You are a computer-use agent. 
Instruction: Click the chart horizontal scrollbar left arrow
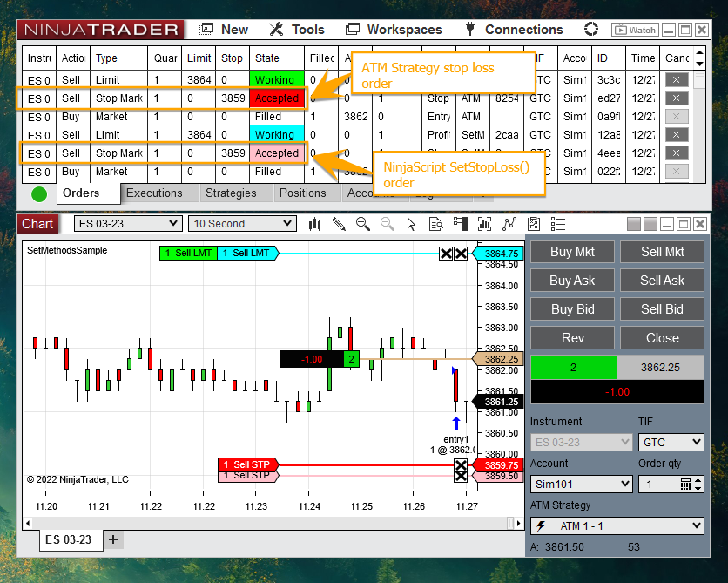click(x=29, y=524)
